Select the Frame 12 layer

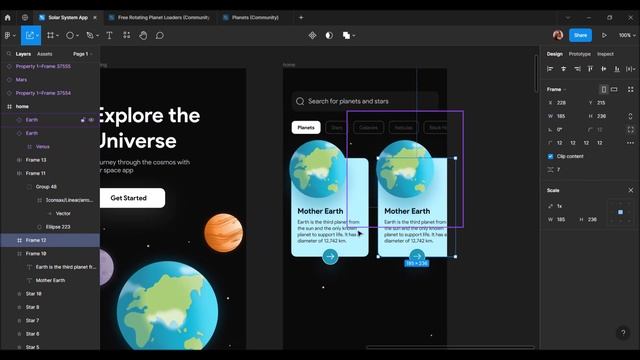(50, 240)
